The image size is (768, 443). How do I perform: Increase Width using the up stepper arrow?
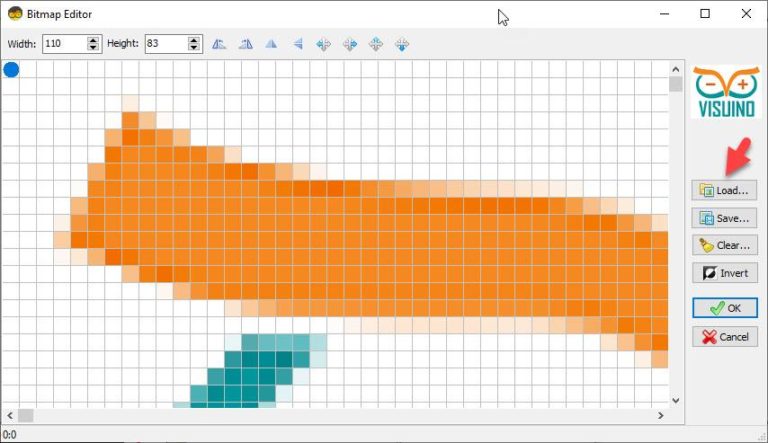[93, 40]
